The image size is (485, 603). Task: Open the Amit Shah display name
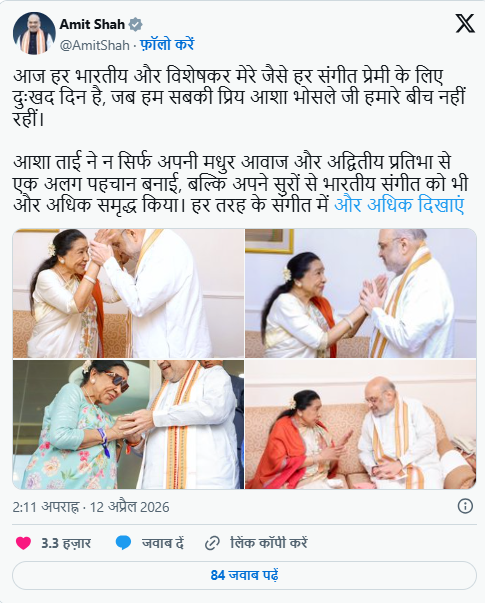(x=92, y=24)
